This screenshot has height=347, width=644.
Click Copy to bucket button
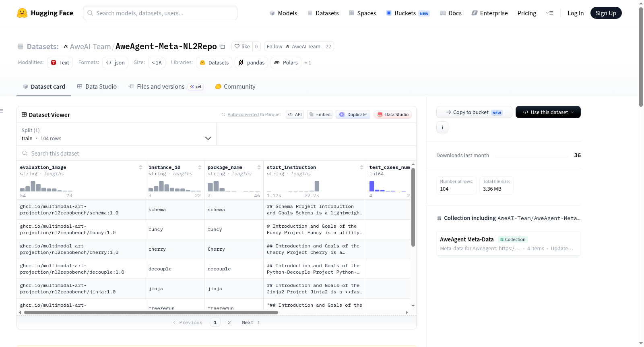pos(474,112)
